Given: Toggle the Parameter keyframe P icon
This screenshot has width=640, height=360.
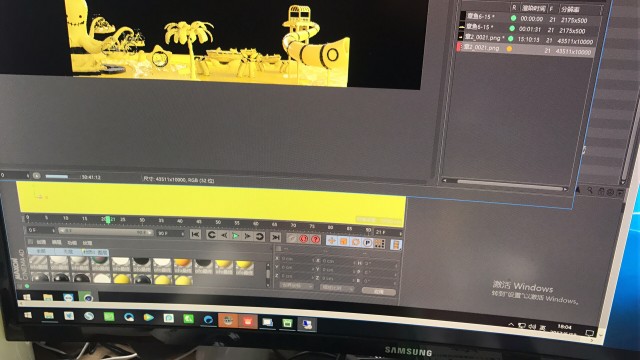Looking at the screenshot, I should (x=367, y=243).
